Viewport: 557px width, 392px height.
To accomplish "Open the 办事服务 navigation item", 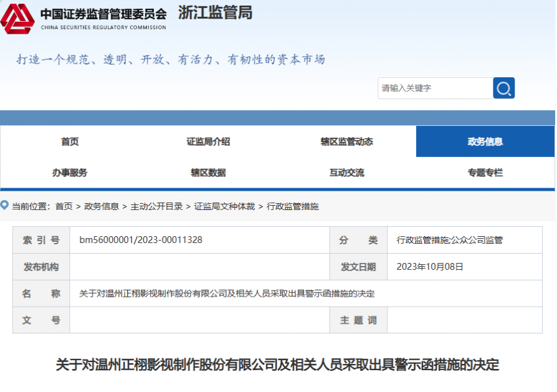I will pos(70,173).
